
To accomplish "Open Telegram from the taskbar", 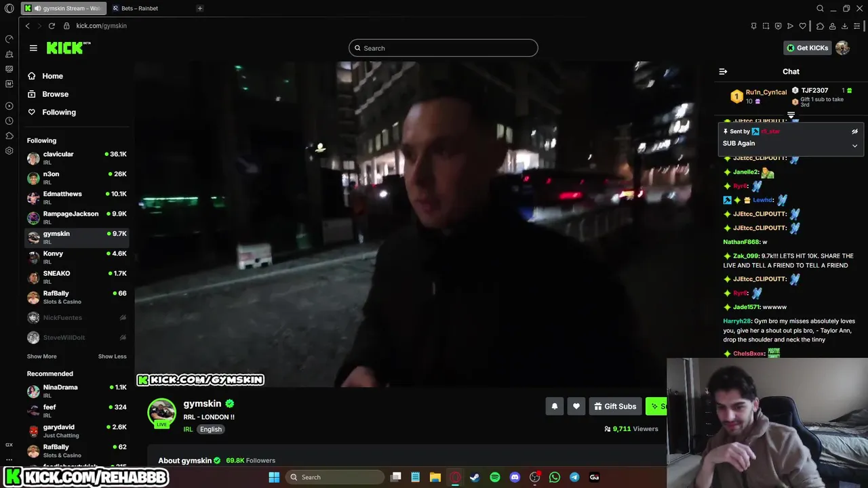I will [x=574, y=477].
